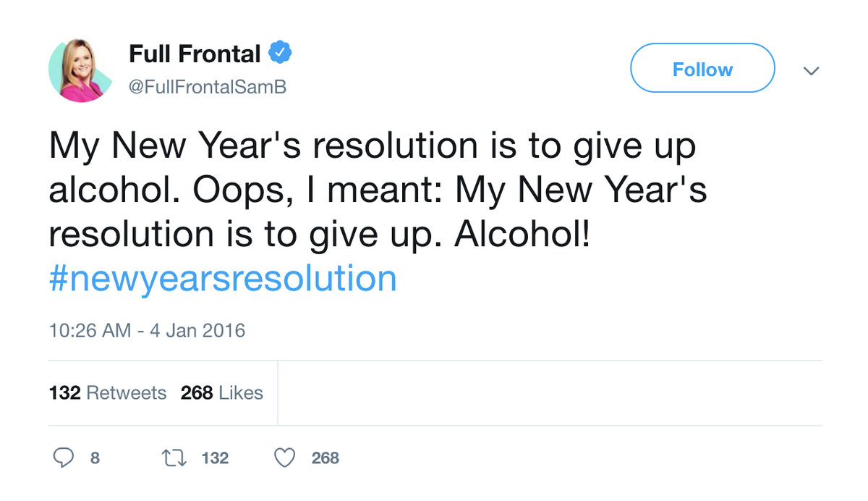Click 'resolution is to give up.' on the third line
Image resolution: width=868 pixels, height=501 pixels.
tap(246, 235)
